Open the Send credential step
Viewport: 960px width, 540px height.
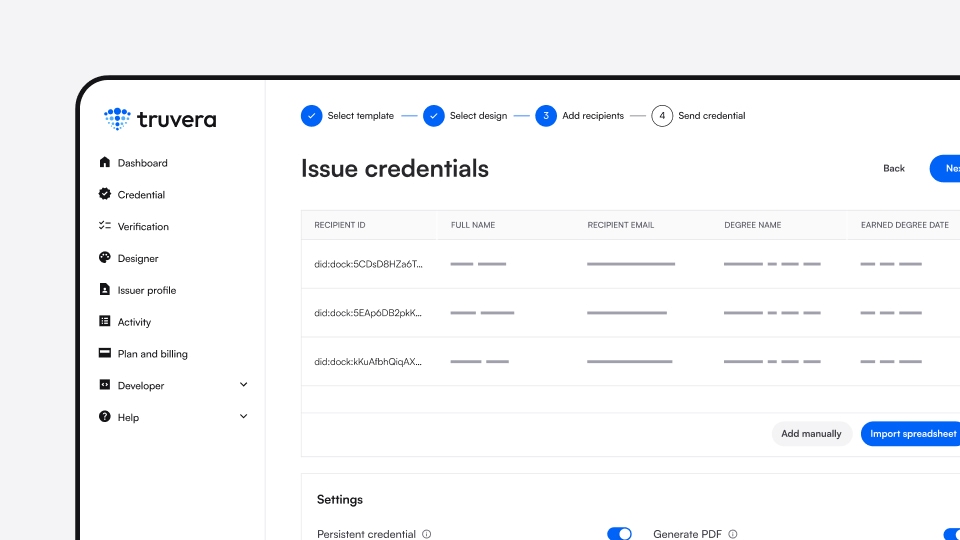tap(662, 116)
